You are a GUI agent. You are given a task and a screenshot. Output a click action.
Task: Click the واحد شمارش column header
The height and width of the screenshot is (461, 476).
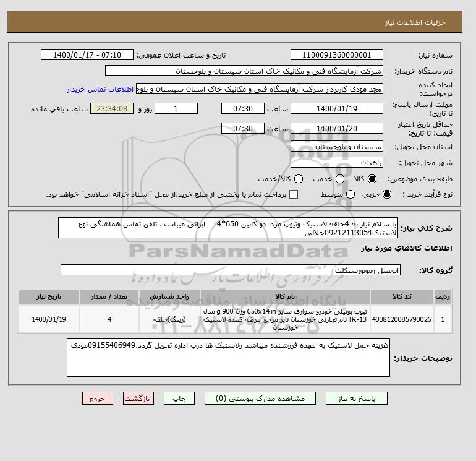169,296
